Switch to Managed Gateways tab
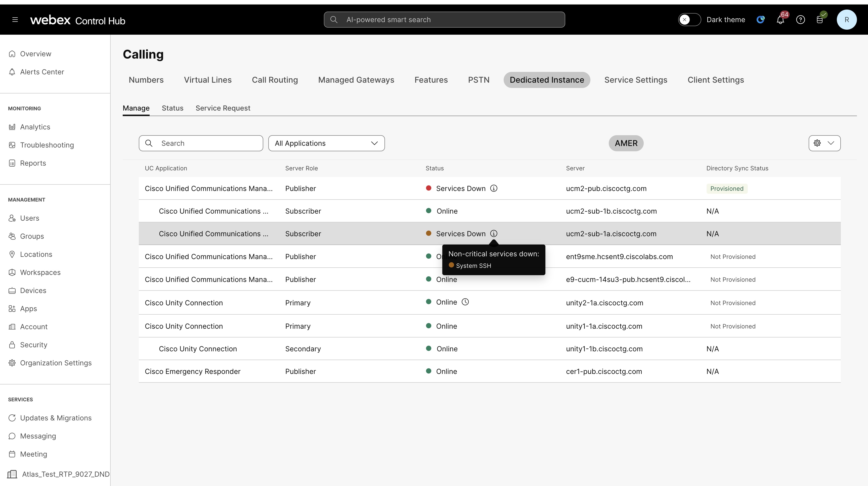The width and height of the screenshot is (868, 486). (356, 80)
